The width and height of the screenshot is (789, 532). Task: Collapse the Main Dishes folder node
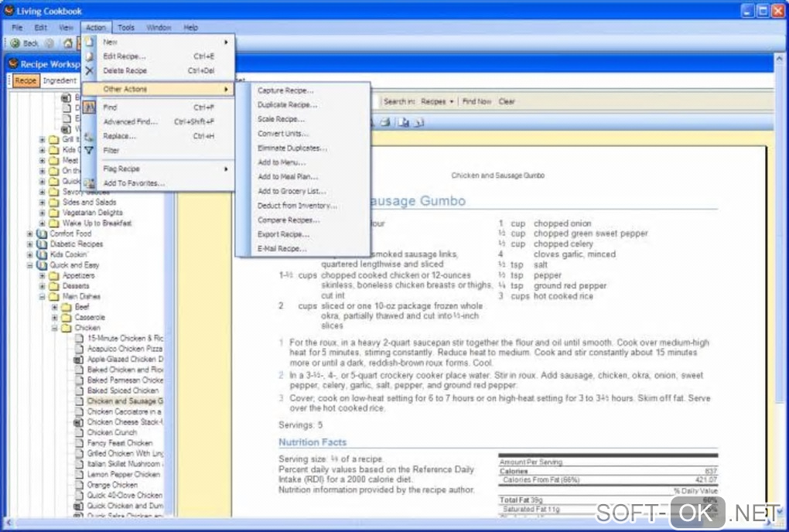coord(43,297)
